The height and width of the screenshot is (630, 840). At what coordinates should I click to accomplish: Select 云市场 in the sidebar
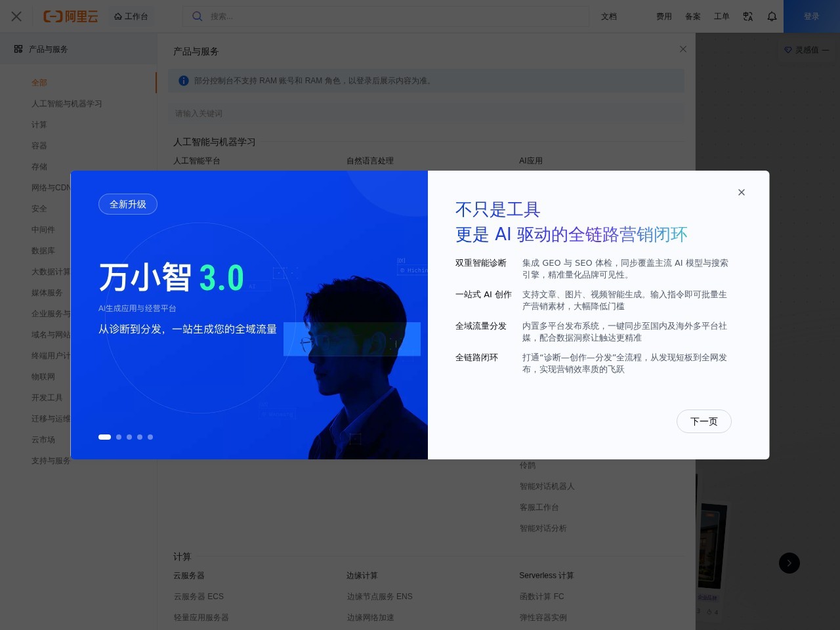[43, 440]
